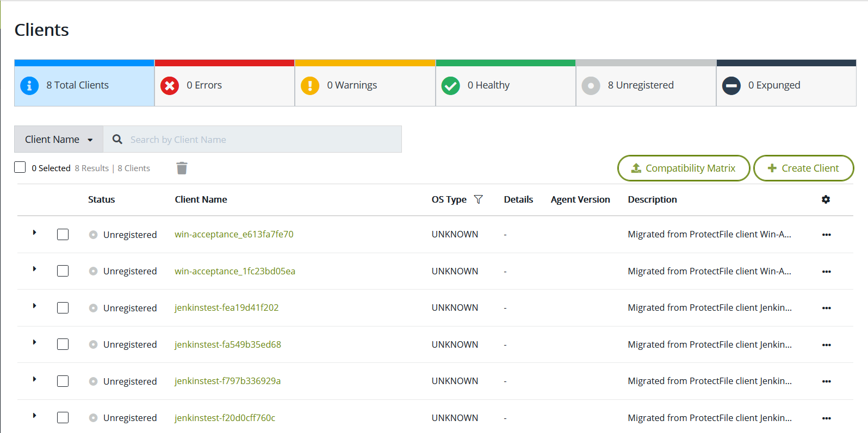Open client jenkinstest-f797b336929a link
This screenshot has height=433, width=868.
227,381
